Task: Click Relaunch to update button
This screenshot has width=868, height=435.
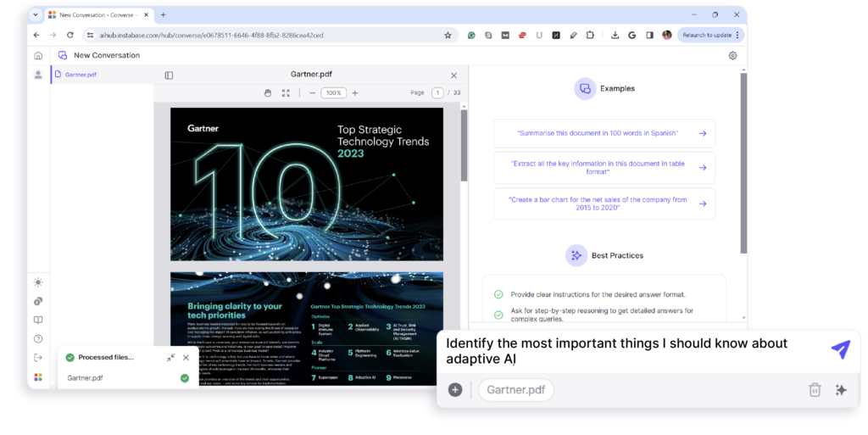Action: click(x=711, y=35)
